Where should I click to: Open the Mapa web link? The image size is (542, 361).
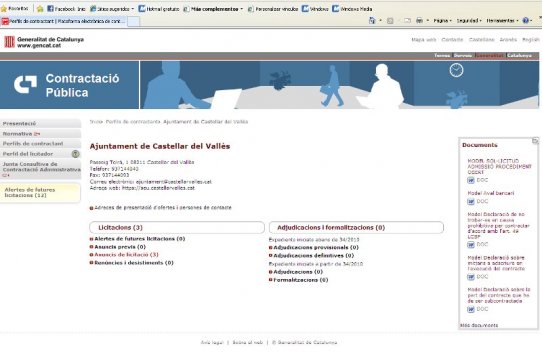423,40
